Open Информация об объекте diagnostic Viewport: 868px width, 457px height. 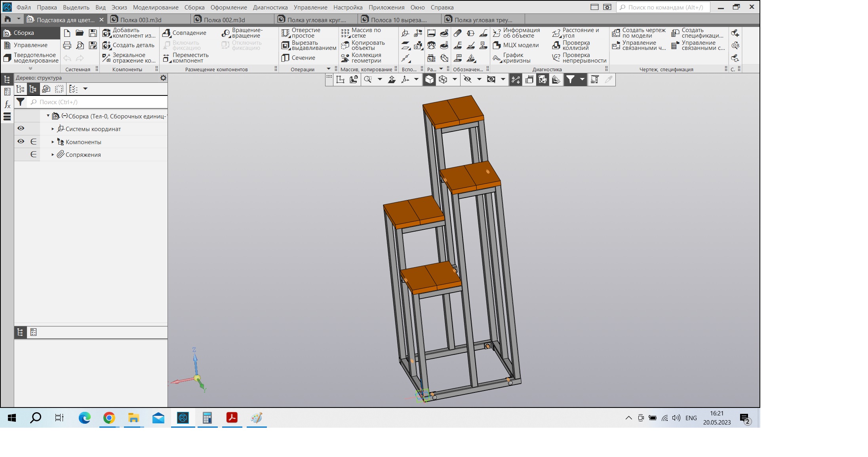point(516,33)
